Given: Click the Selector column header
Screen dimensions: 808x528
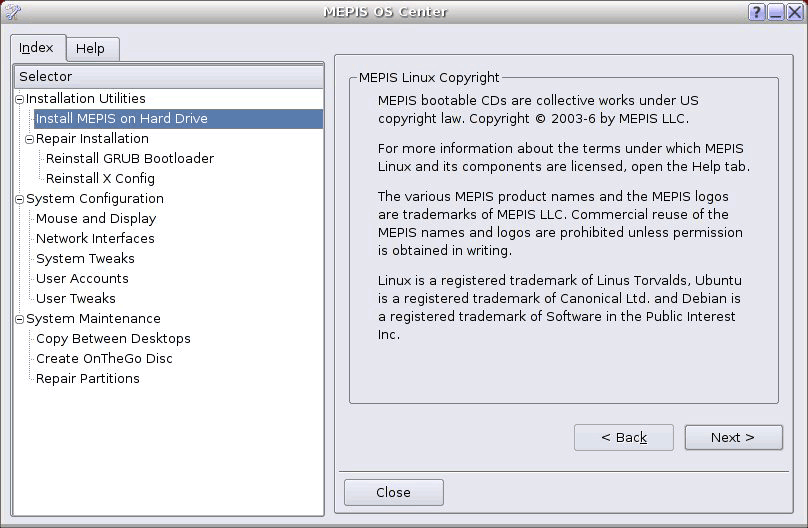Looking at the screenshot, I should [169, 76].
